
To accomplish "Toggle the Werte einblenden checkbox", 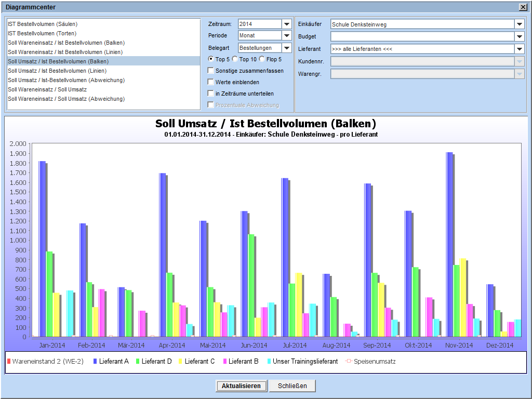I will click(210, 82).
